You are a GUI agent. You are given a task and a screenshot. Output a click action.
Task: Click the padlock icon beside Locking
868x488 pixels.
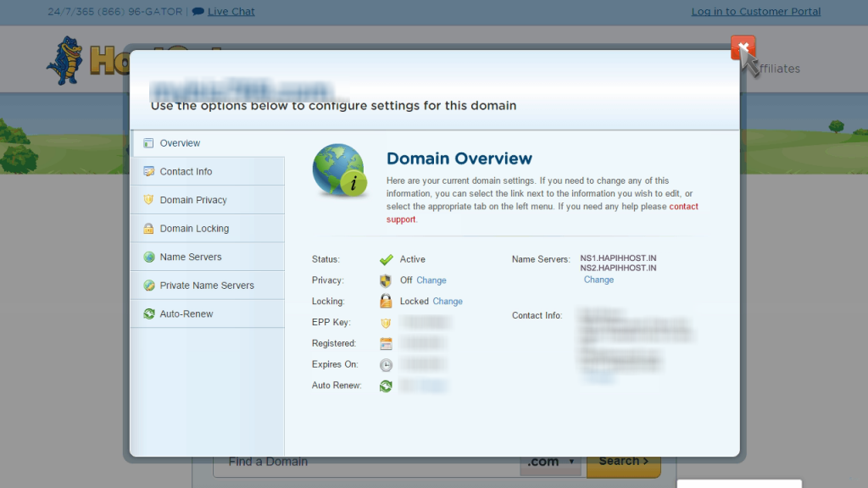coord(386,301)
